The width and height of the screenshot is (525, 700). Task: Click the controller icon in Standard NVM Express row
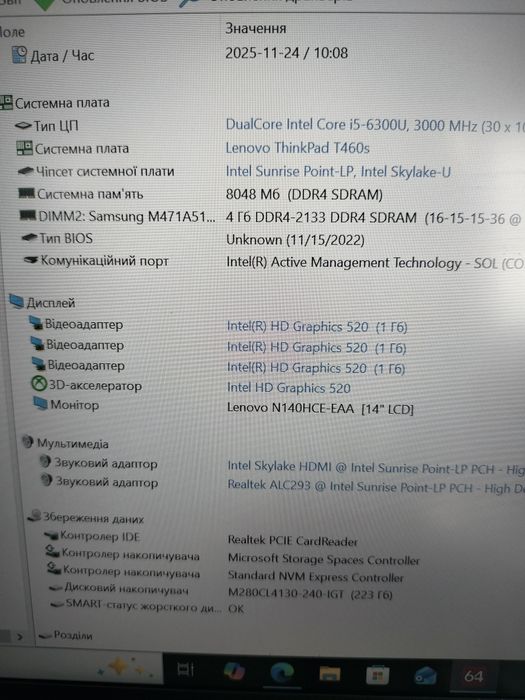(54, 570)
